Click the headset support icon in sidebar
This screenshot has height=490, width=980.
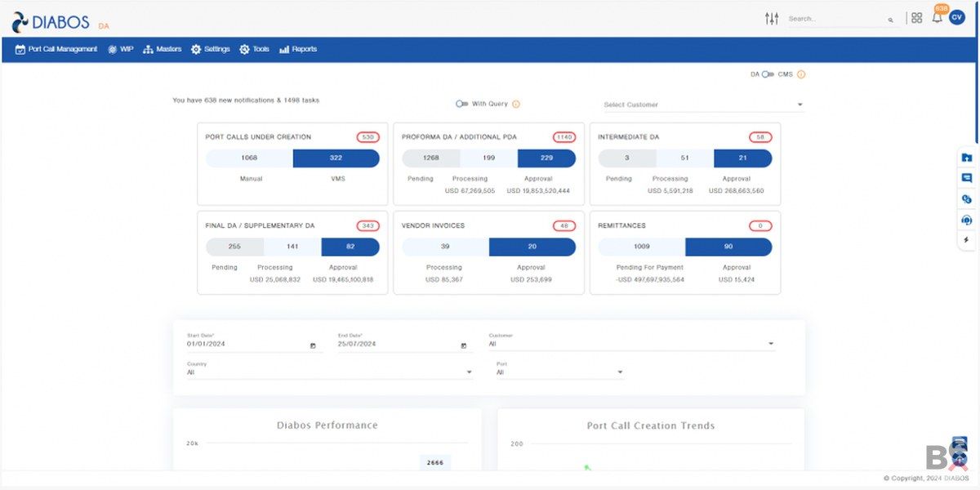coord(967,220)
